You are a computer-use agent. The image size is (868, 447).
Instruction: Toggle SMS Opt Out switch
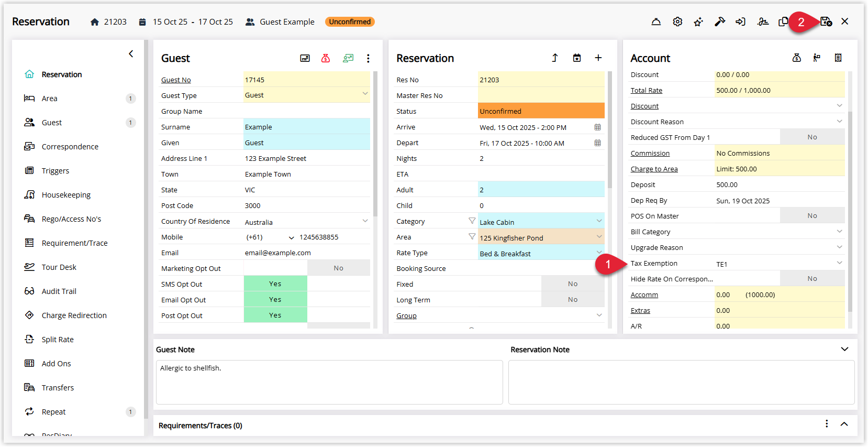pyautogui.click(x=307, y=284)
